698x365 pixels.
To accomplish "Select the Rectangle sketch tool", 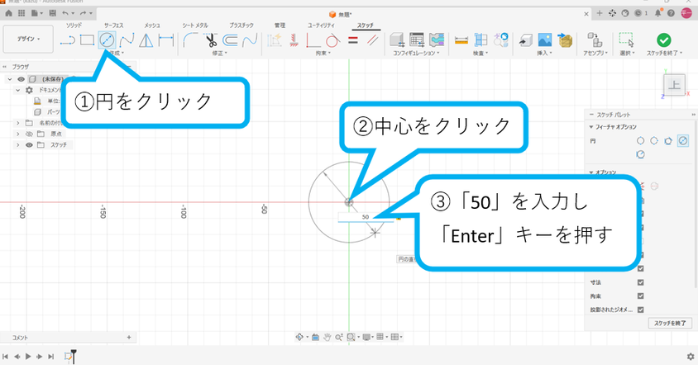I will pyautogui.click(x=87, y=41).
